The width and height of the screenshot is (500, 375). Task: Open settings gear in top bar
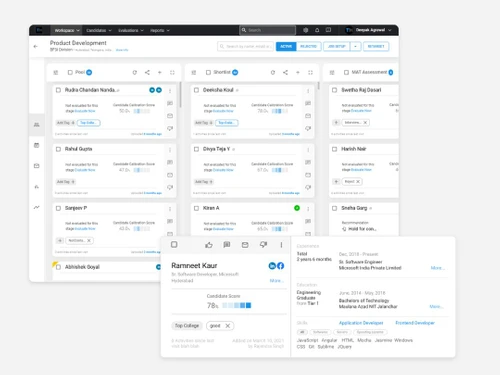point(306,30)
